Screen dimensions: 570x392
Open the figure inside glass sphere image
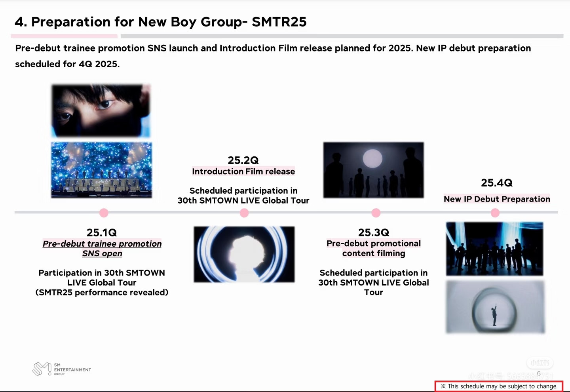coord(495,307)
